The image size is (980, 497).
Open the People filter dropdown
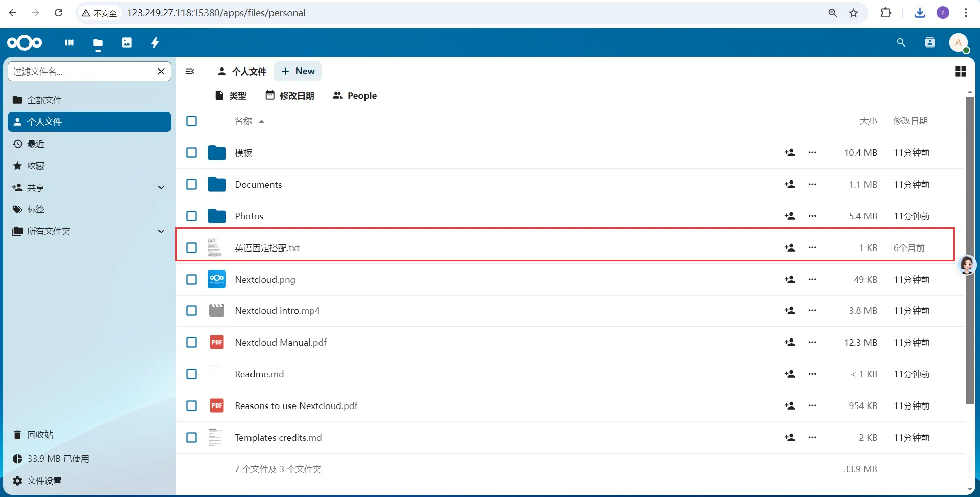pos(355,96)
